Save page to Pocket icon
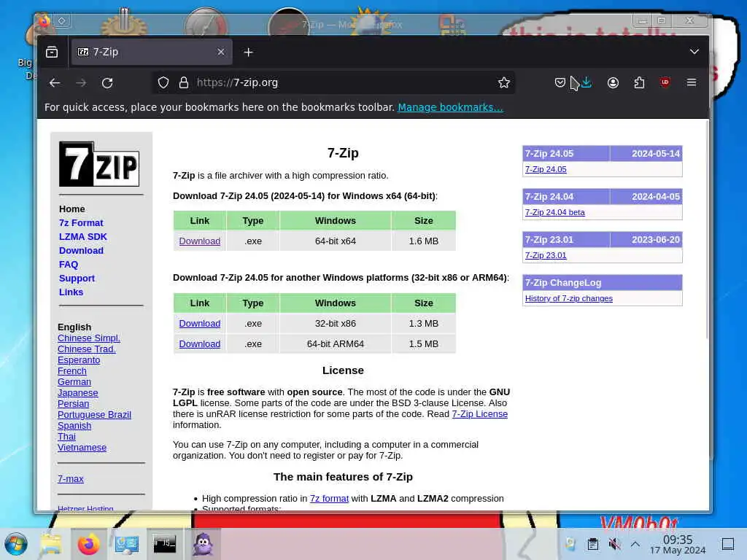 pos(560,83)
